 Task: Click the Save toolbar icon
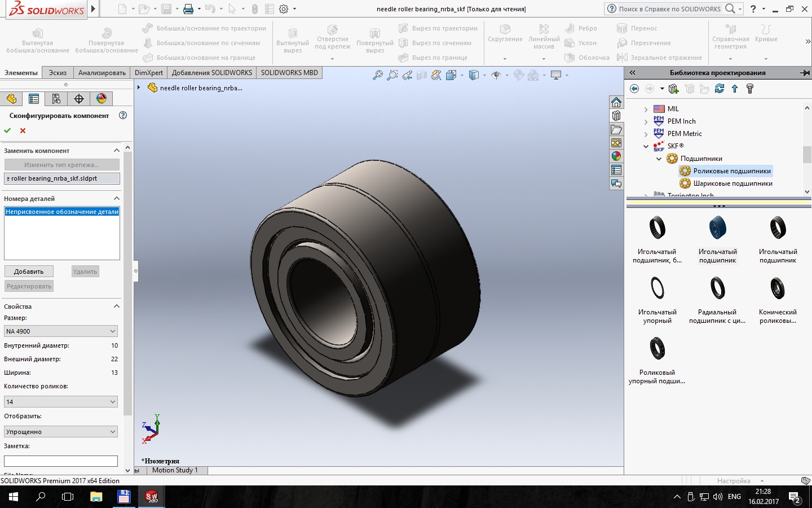pyautogui.click(x=166, y=9)
